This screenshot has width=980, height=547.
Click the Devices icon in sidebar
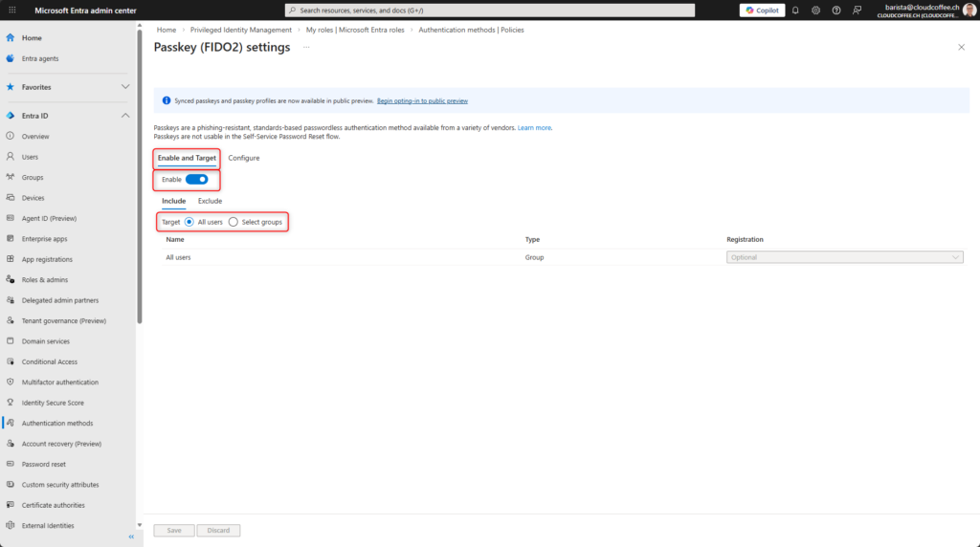(10, 197)
